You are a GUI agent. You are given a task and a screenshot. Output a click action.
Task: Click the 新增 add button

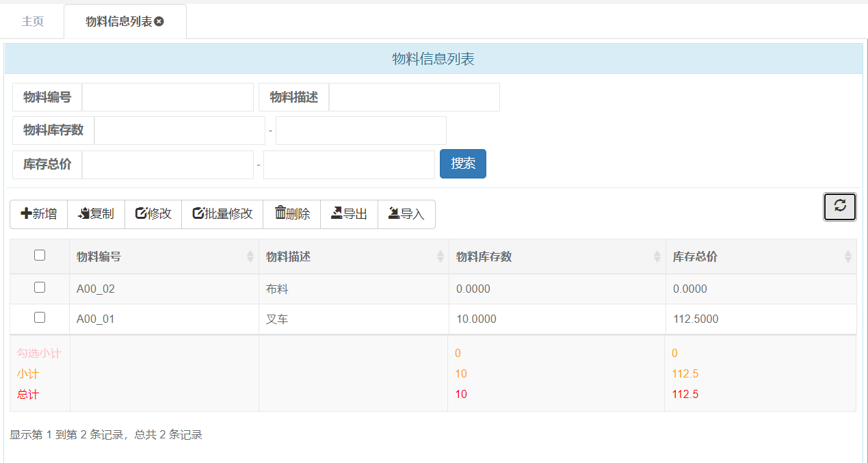pyautogui.click(x=39, y=214)
